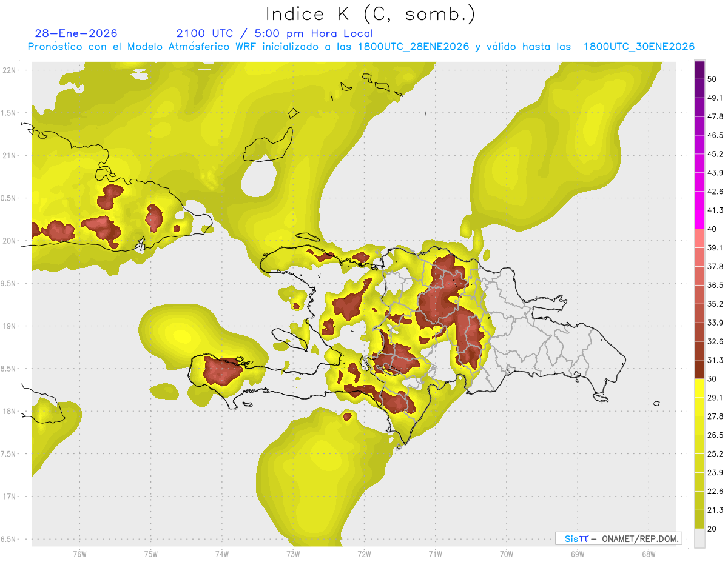Click colorbar value "26.5"
The width and height of the screenshot is (728, 562).
pos(715,435)
